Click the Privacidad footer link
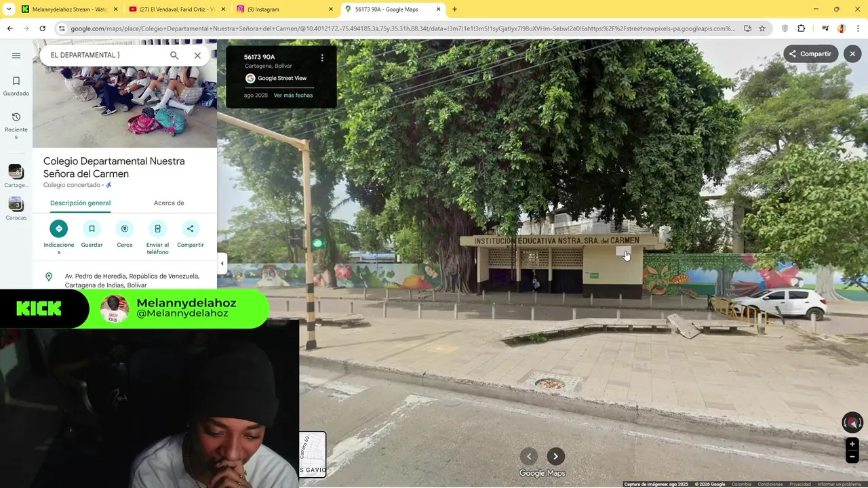The width and height of the screenshot is (868, 488). pos(800,484)
